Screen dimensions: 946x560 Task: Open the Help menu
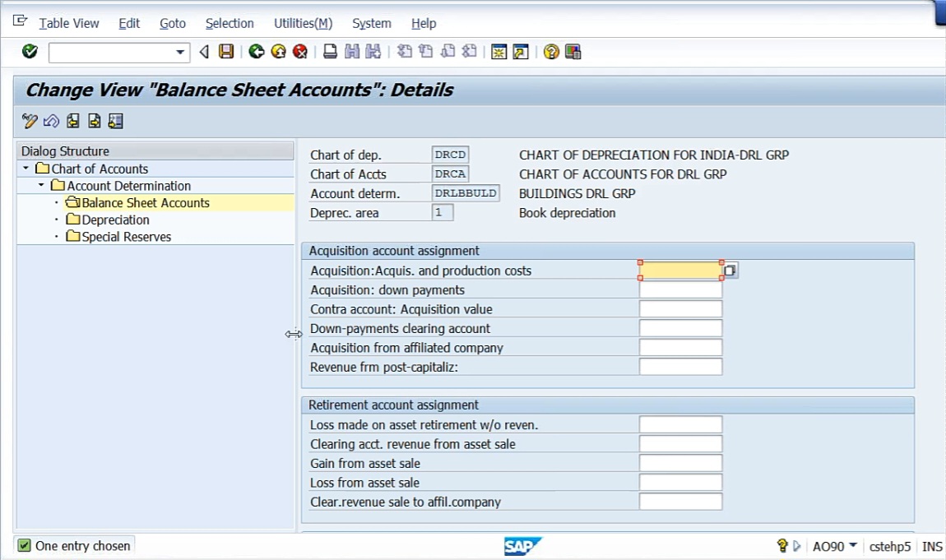tap(424, 24)
